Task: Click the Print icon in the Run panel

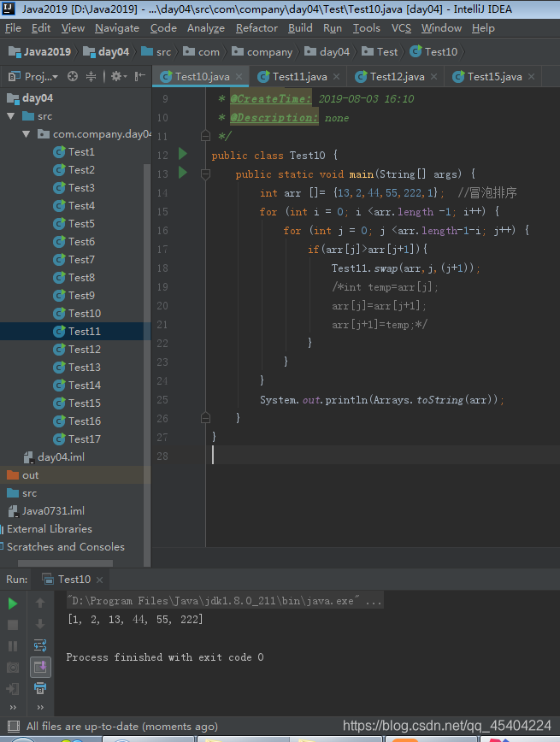Action: pos(40,688)
